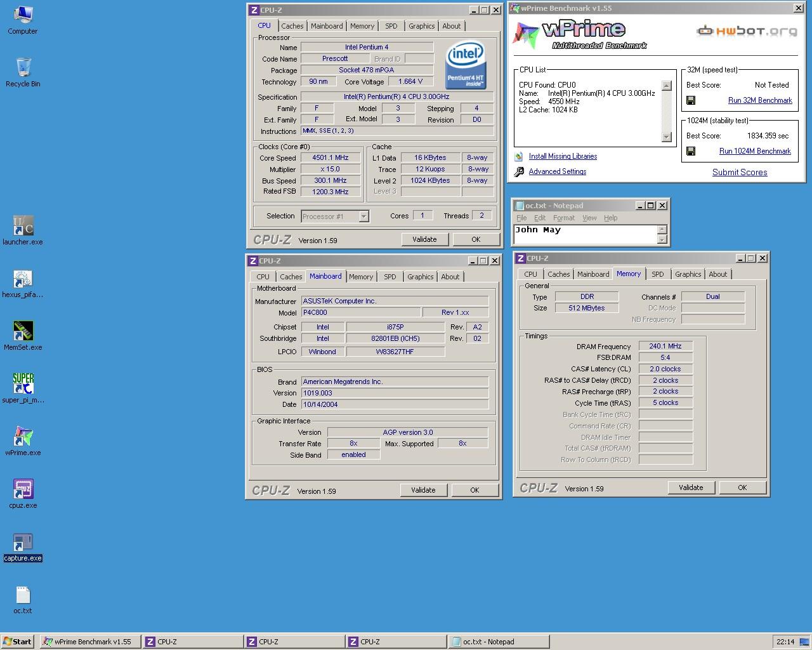Click the Intel Pentium 4 HT logo
The width and height of the screenshot is (812, 650).
pos(466,65)
